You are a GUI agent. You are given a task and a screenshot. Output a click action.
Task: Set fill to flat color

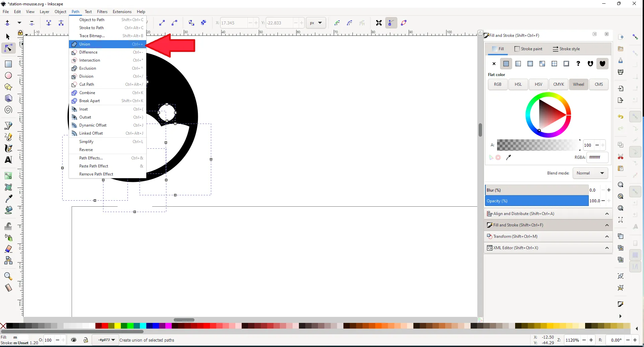(506, 64)
